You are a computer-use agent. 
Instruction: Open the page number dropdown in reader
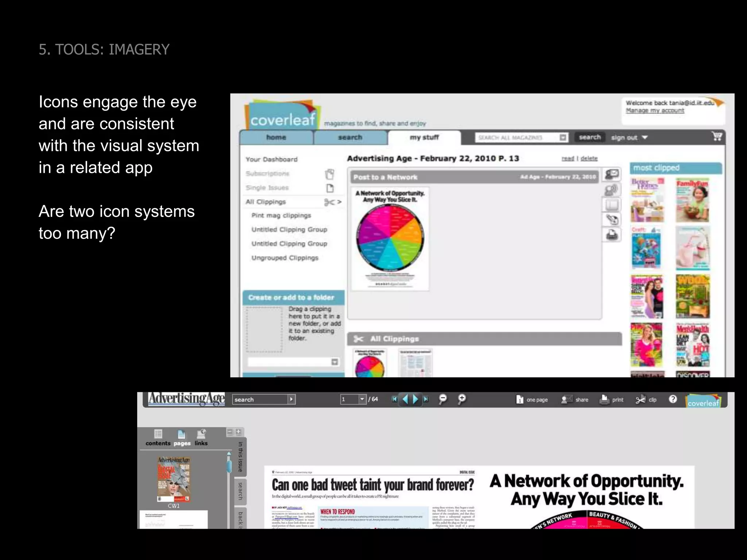(x=362, y=399)
